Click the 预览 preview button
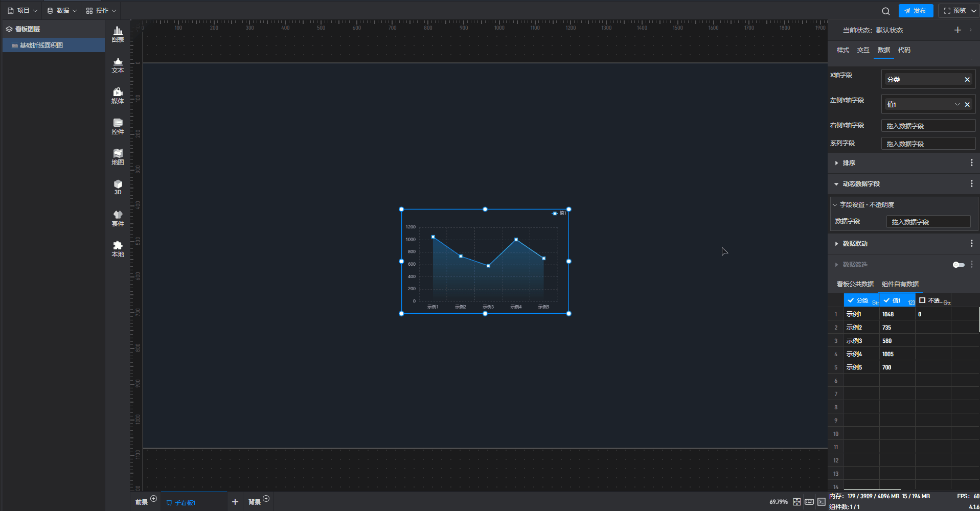 (x=953, y=11)
